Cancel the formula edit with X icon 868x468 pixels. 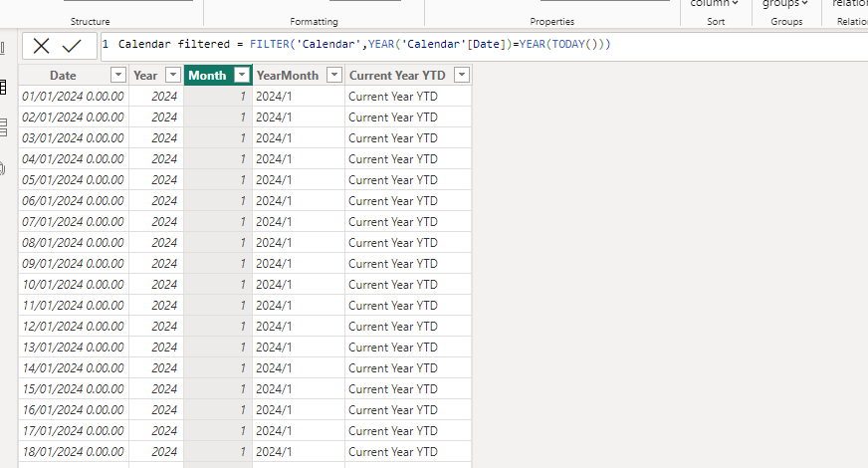[41, 46]
